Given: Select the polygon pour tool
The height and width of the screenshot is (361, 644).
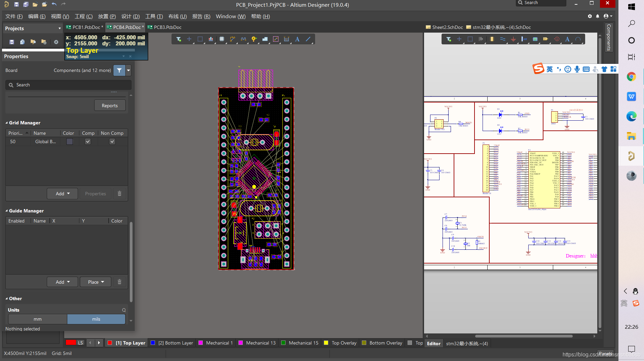Looking at the screenshot, I should click(x=265, y=39).
